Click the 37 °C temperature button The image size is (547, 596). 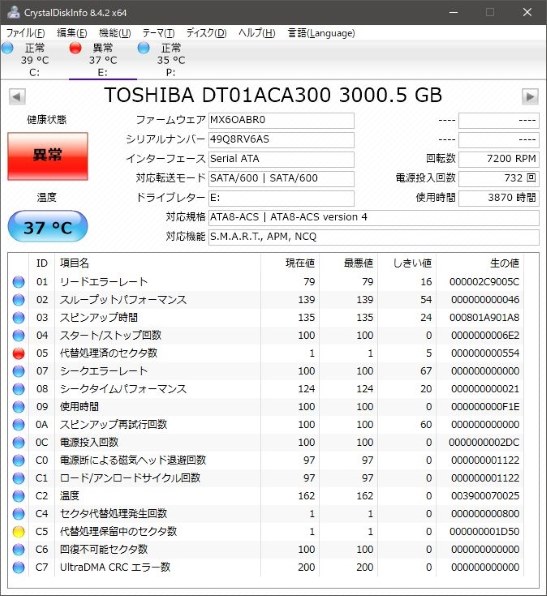pos(48,227)
